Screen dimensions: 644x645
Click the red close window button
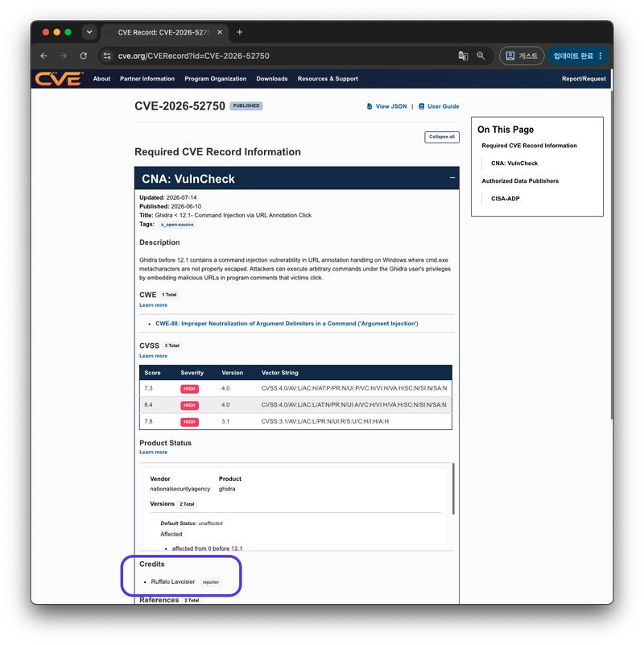click(x=46, y=32)
